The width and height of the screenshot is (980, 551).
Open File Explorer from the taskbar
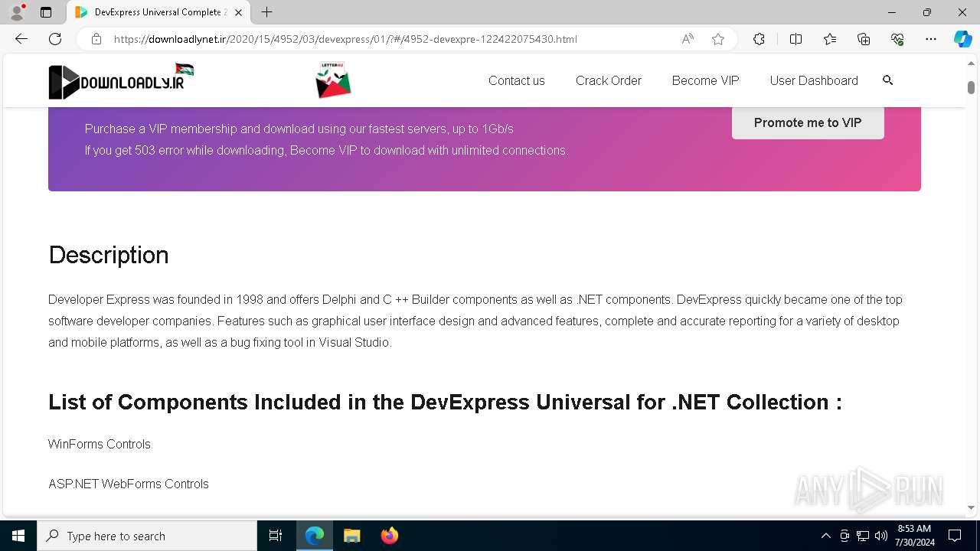(351, 536)
